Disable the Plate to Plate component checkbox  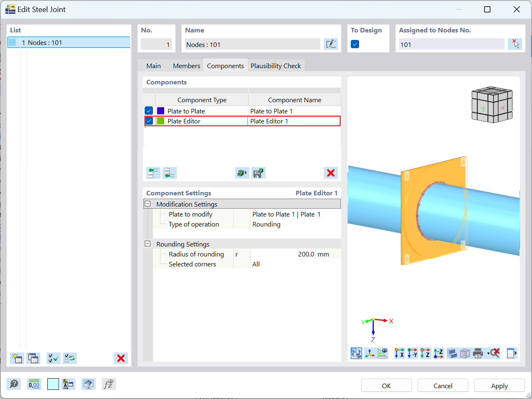point(149,111)
